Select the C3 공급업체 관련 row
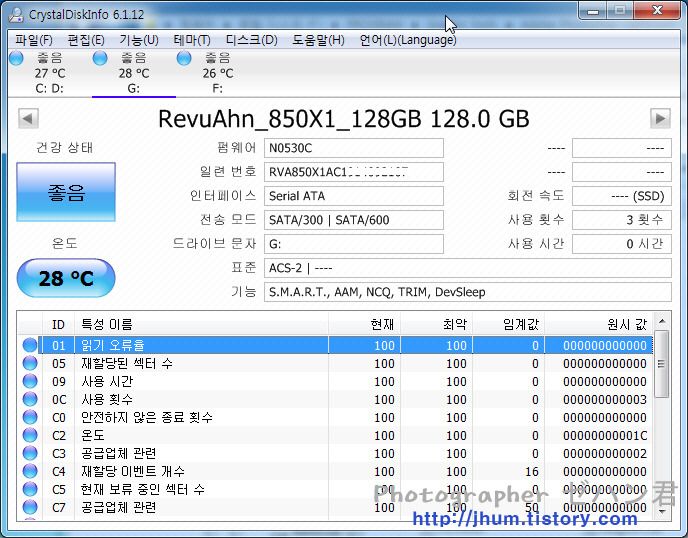This screenshot has width=688, height=538. (x=335, y=453)
